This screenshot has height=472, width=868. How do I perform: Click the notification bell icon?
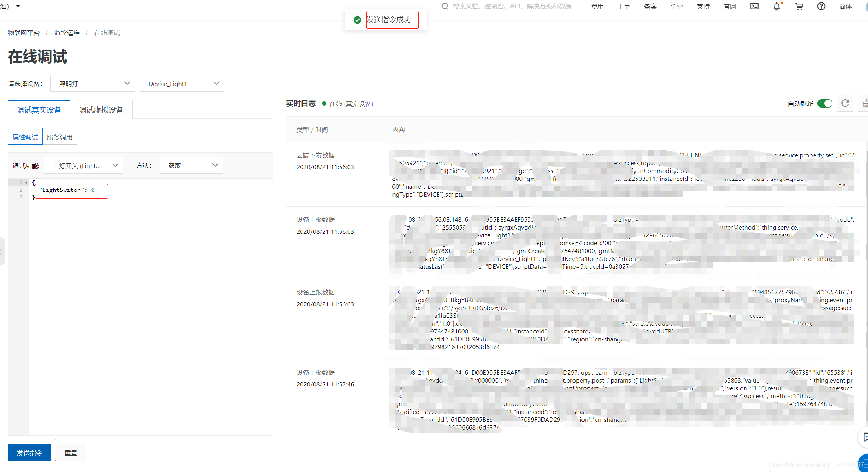click(x=776, y=6)
